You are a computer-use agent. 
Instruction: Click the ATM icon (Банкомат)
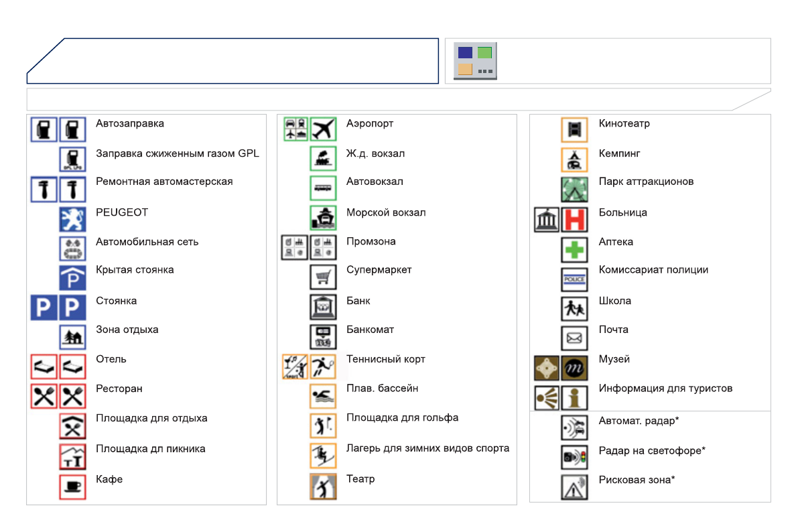(323, 337)
